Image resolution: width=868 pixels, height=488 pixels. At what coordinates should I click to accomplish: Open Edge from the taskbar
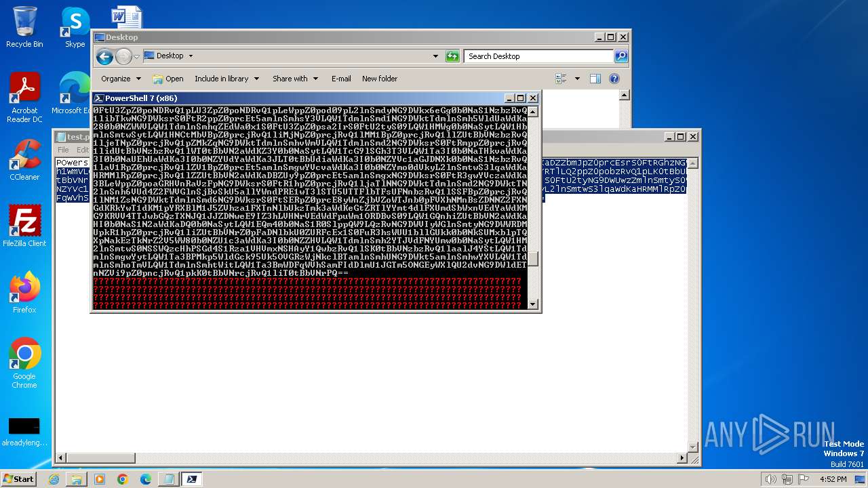point(146,479)
